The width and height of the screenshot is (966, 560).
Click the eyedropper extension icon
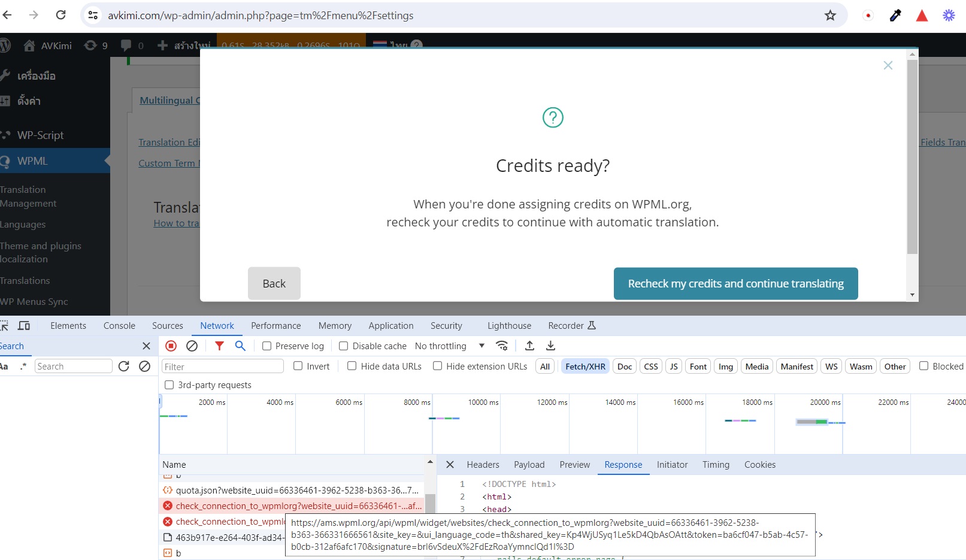point(895,16)
